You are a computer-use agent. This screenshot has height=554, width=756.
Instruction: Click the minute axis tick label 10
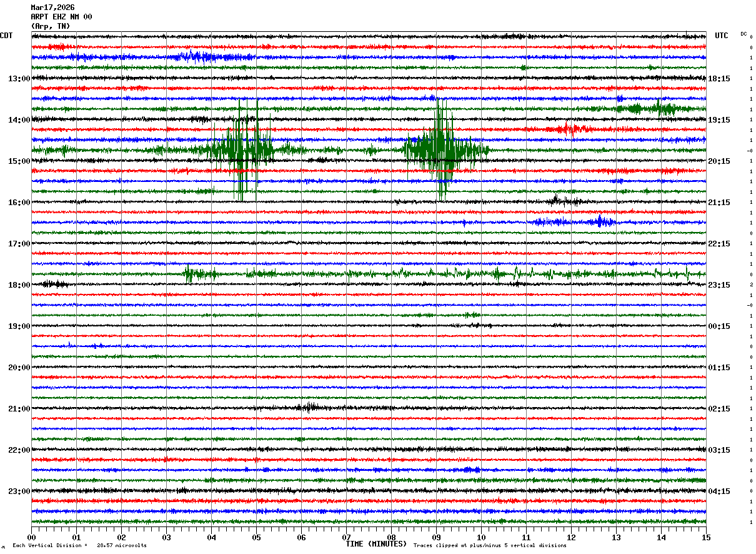pyautogui.click(x=481, y=537)
